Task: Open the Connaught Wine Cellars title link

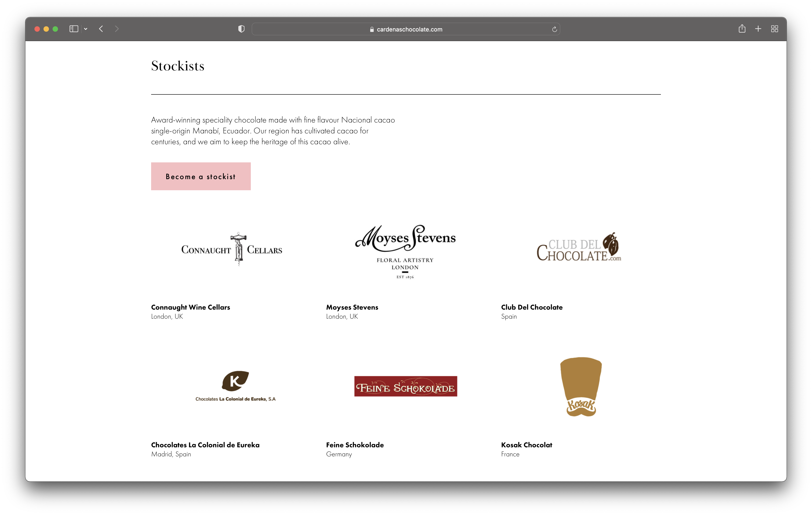Action: tap(191, 307)
